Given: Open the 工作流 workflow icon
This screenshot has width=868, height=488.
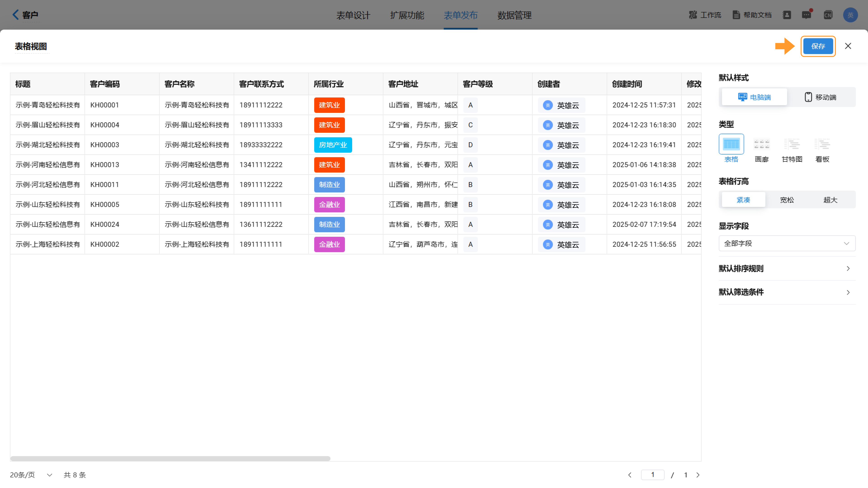Looking at the screenshot, I should 705,15.
